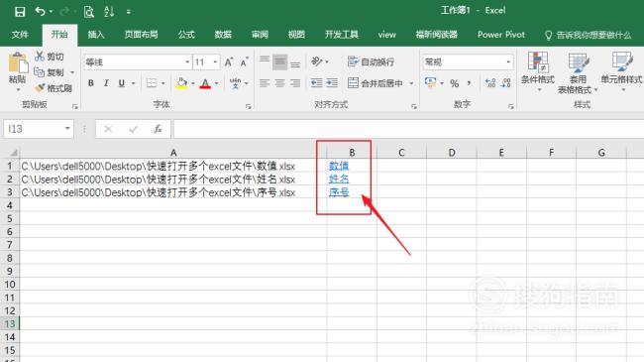644x362 pixels.
Task: Select column D header
Action: pos(452,153)
